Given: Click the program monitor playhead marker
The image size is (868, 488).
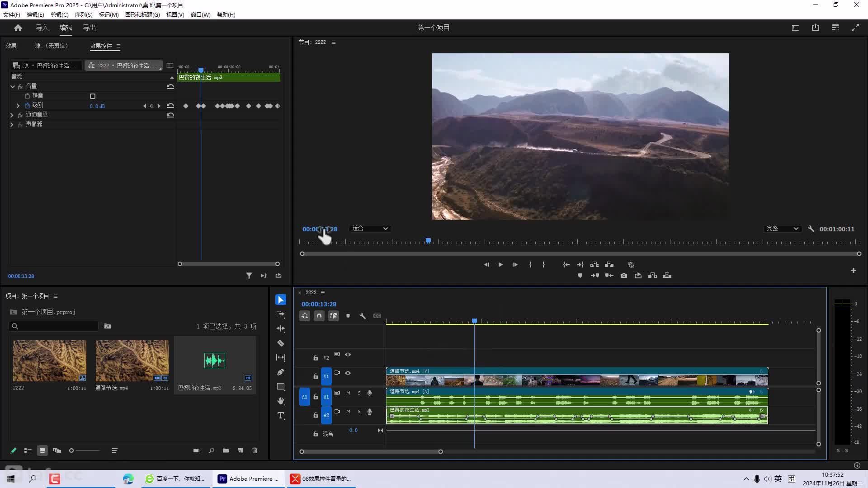Looking at the screenshot, I should coord(428,241).
